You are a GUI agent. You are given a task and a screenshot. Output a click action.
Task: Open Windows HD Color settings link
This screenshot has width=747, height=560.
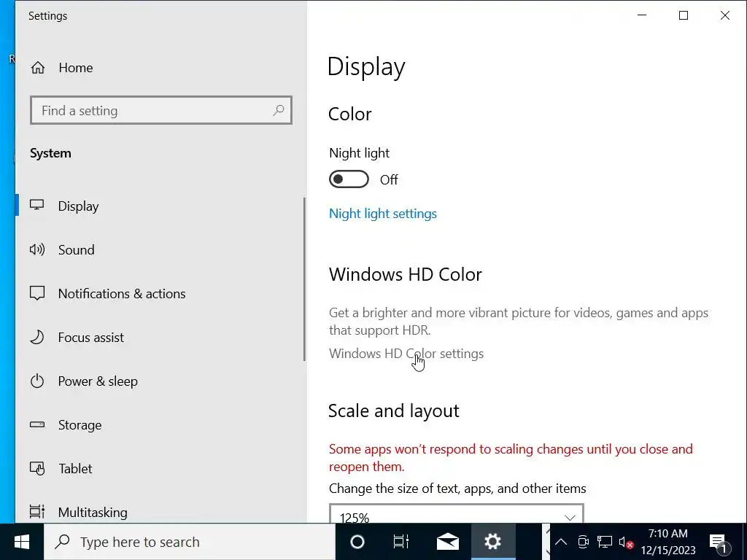pyautogui.click(x=406, y=354)
